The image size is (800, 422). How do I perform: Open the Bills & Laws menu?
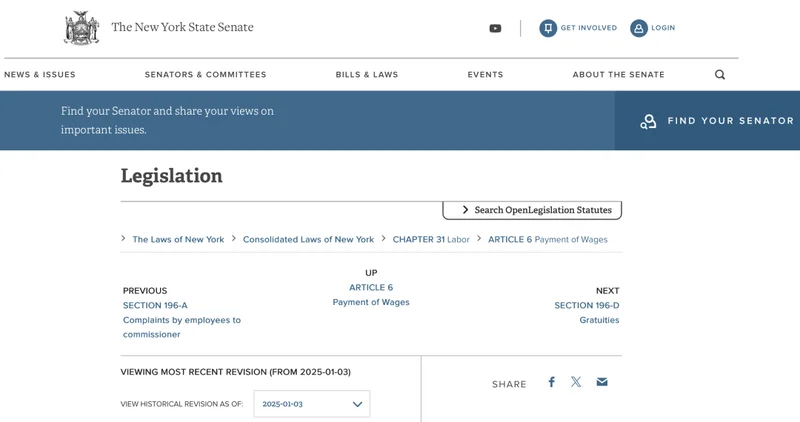click(x=367, y=75)
